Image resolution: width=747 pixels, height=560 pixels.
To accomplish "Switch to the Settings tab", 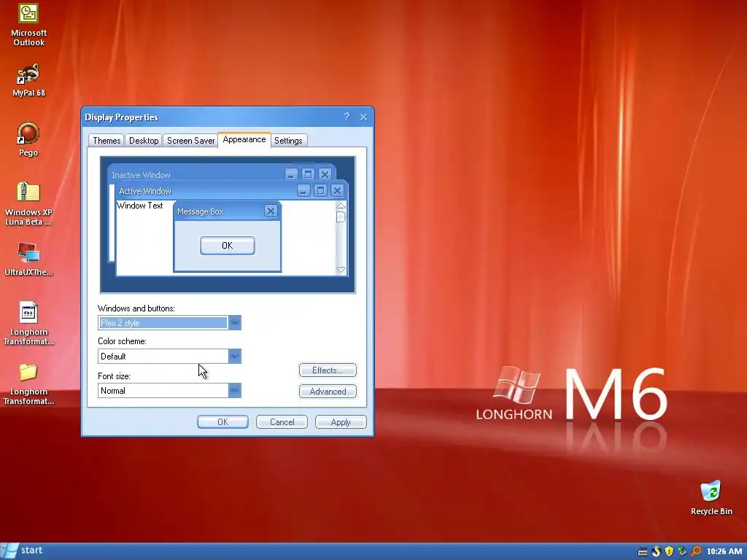I will [288, 141].
